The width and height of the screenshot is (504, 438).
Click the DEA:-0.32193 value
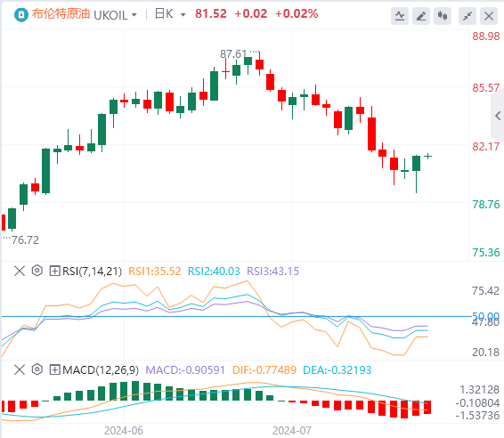tap(337, 369)
